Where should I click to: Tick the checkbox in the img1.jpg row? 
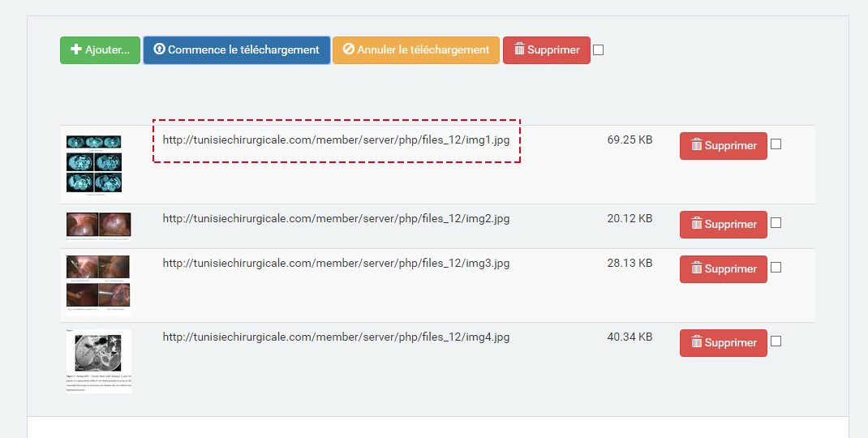776,144
